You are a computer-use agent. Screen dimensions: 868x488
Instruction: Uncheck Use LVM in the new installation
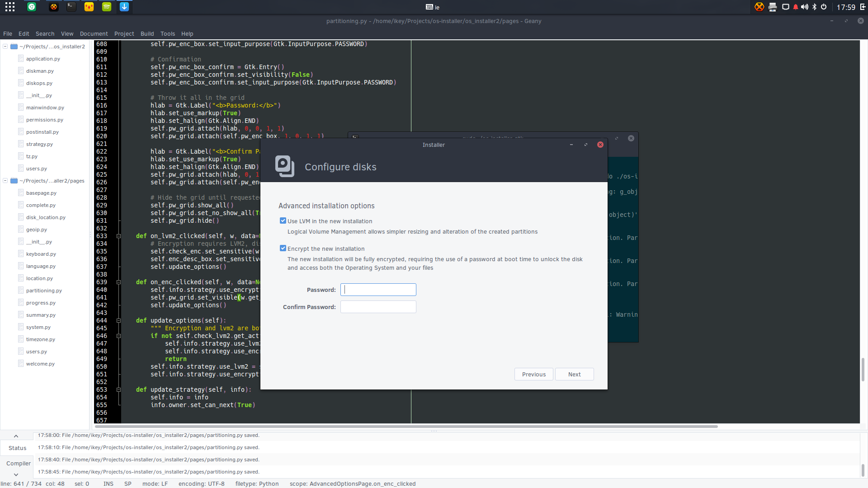pyautogui.click(x=283, y=221)
